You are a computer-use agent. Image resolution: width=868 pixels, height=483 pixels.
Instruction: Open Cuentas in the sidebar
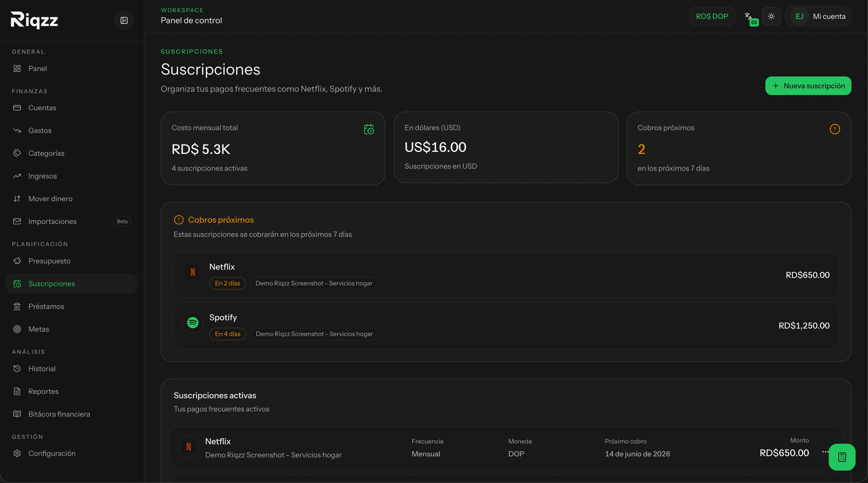[71, 108]
